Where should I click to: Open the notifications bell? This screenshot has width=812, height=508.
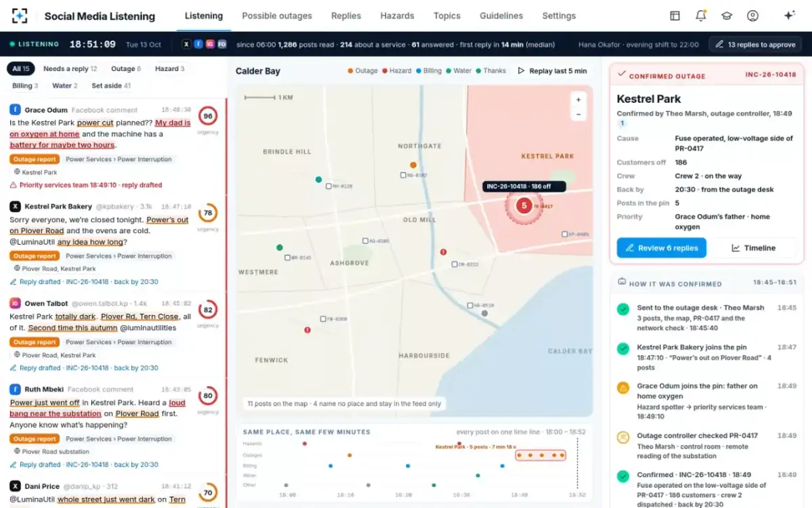[x=700, y=16]
